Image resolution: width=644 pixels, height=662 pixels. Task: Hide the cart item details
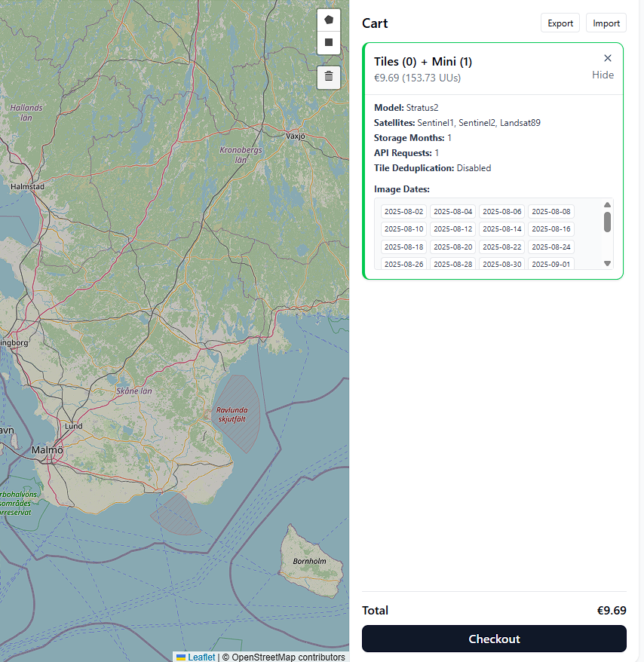pos(603,75)
